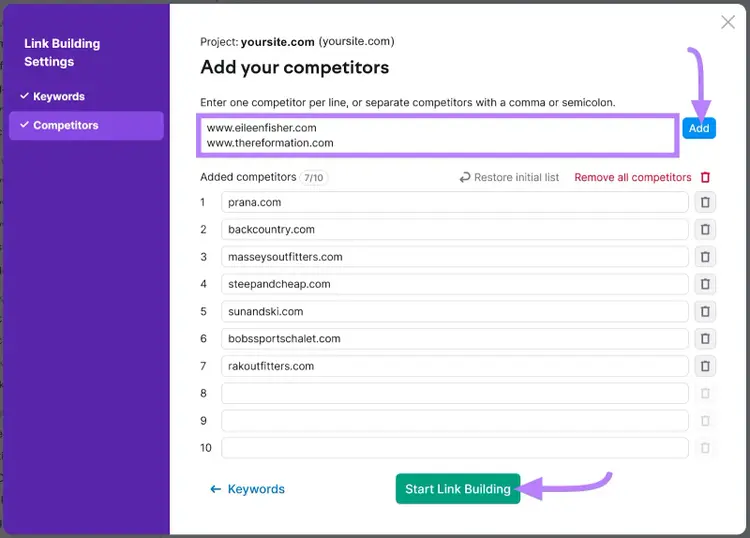Close the Link Building Settings dialog
The width and height of the screenshot is (750, 538).
(728, 22)
